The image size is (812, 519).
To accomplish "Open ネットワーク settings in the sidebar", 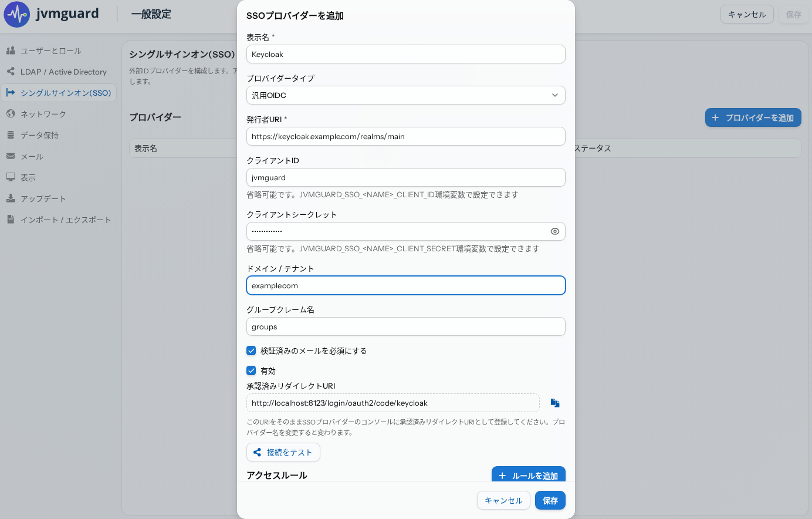I will click(x=59, y=114).
